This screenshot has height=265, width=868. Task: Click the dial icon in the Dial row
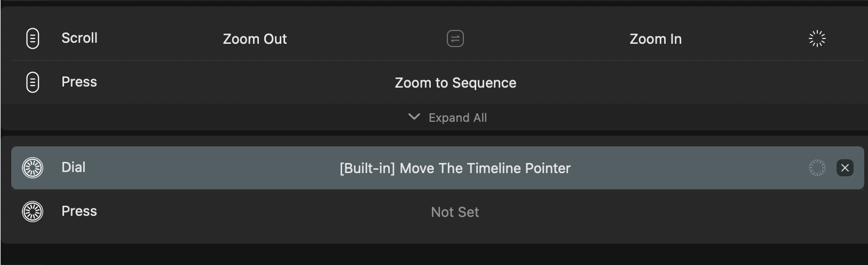(33, 168)
